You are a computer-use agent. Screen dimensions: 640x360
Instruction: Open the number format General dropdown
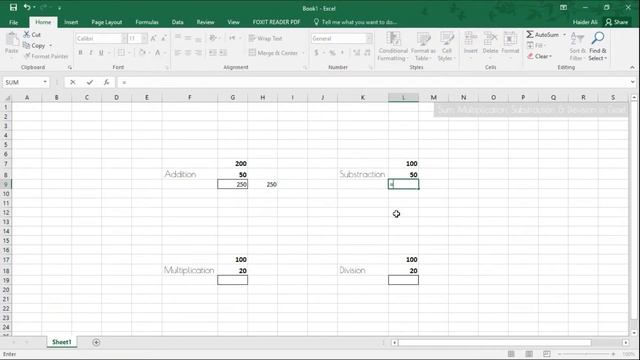pos(369,38)
